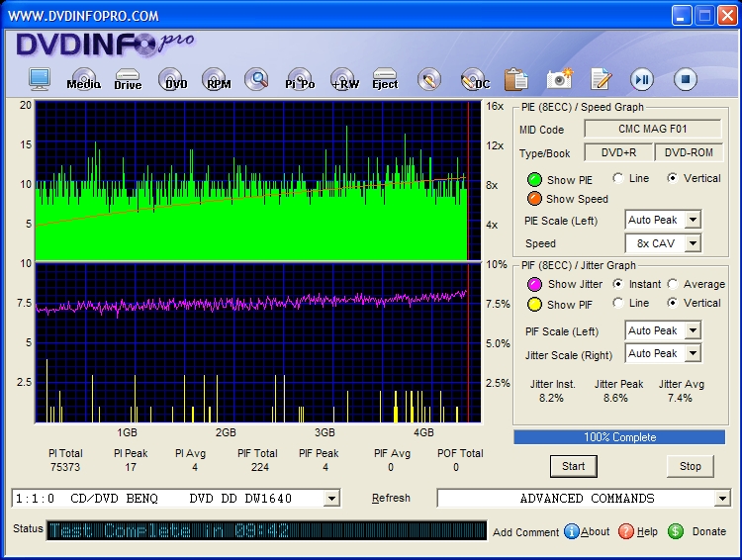Click the Jitter Avg 7.4% value

pos(680,398)
